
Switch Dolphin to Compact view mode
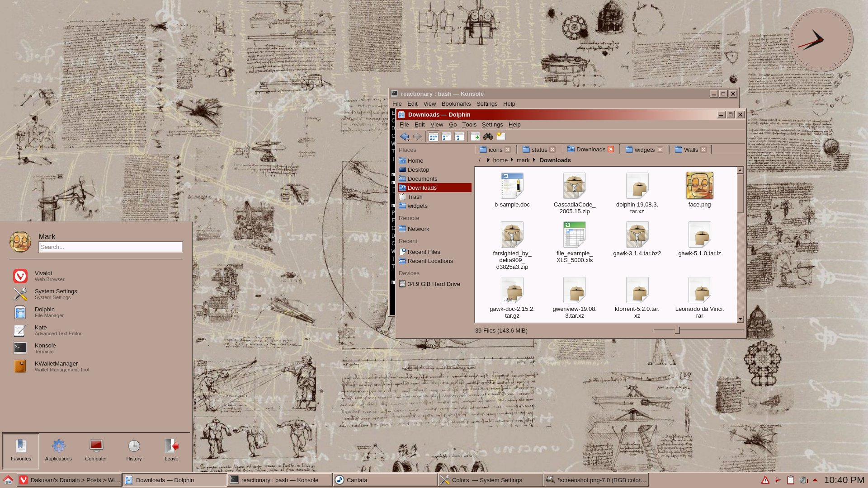(x=446, y=136)
